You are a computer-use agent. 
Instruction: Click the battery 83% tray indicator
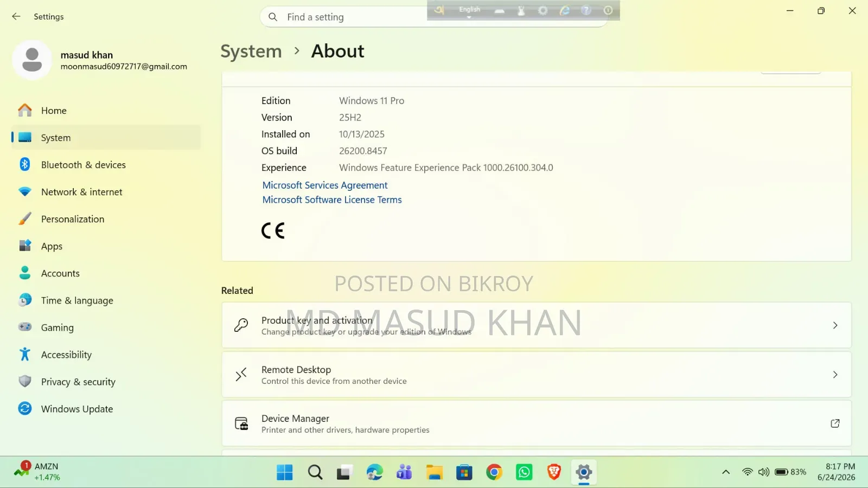coord(790,472)
